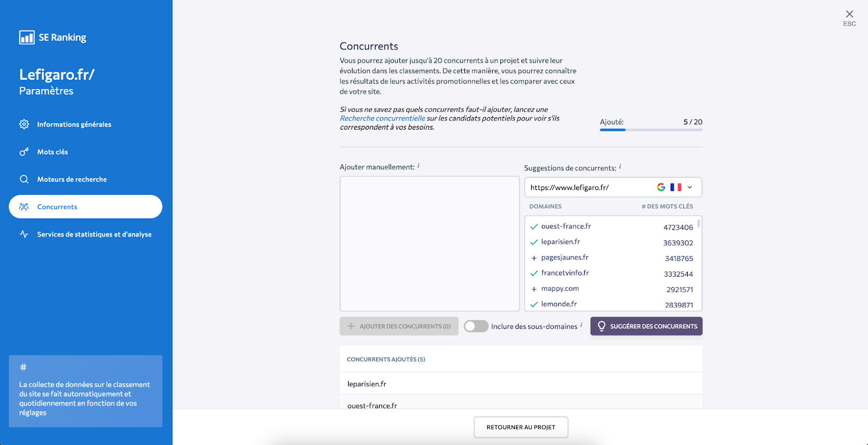Close the settings with the X icon
The width and height of the screenshot is (868, 445).
pyautogui.click(x=850, y=14)
